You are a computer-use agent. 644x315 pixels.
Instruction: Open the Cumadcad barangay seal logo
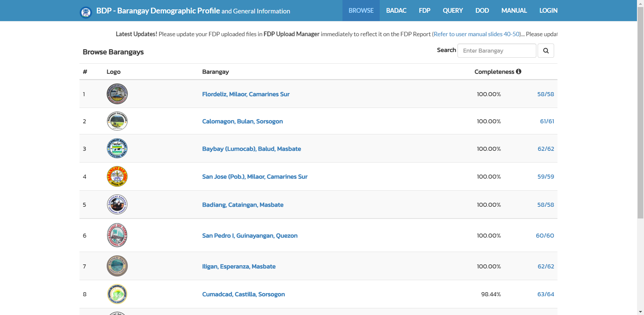pyautogui.click(x=117, y=294)
